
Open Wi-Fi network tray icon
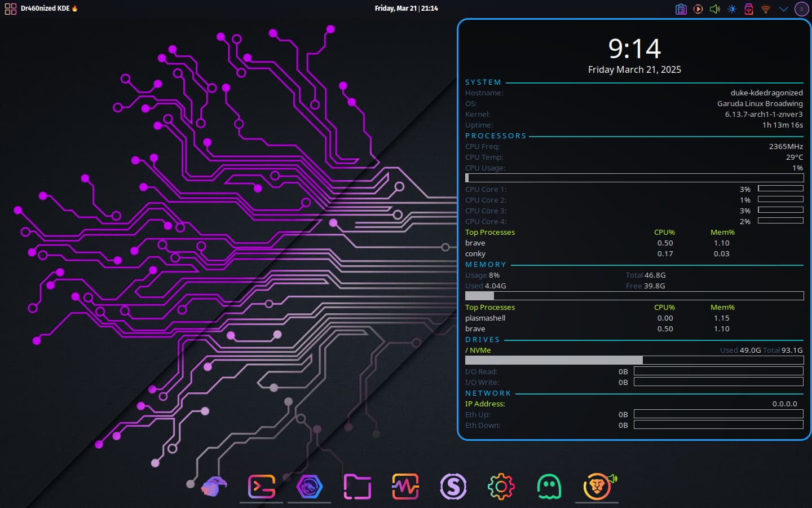[x=766, y=9]
